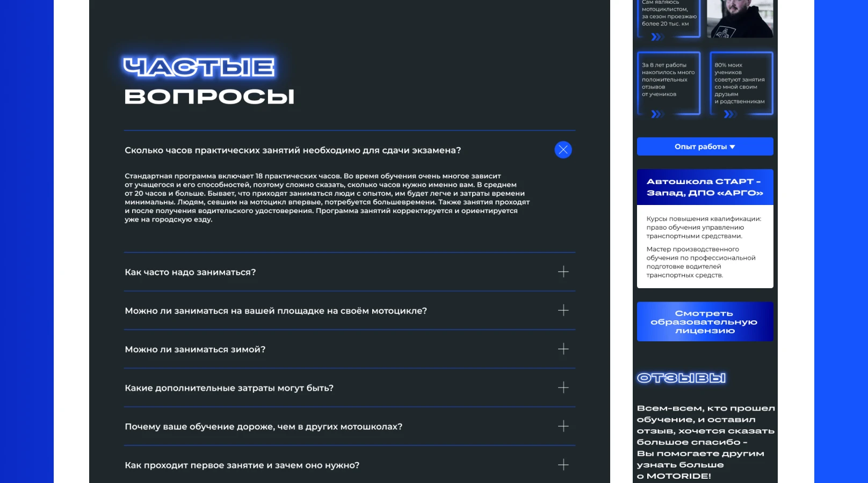Click the plus icon next to "Какие дополнительные затраты могут быть?"
The height and width of the screenshot is (483, 868).
(563, 387)
